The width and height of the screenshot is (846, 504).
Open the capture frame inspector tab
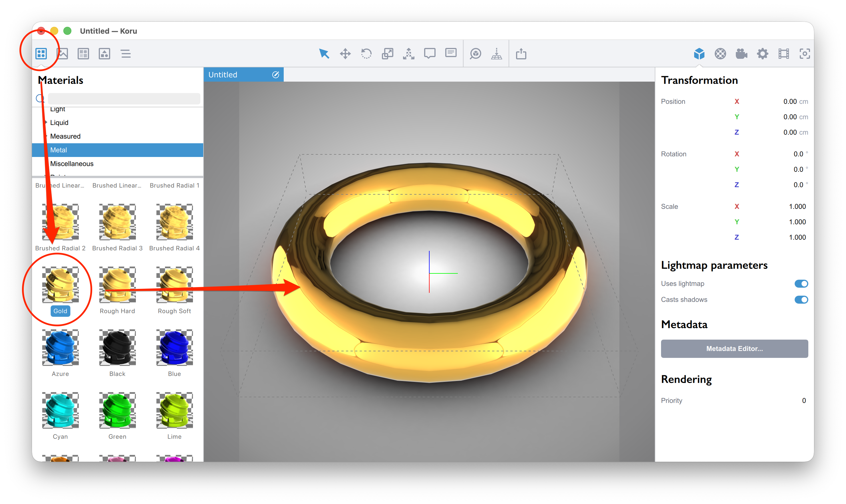[805, 54]
